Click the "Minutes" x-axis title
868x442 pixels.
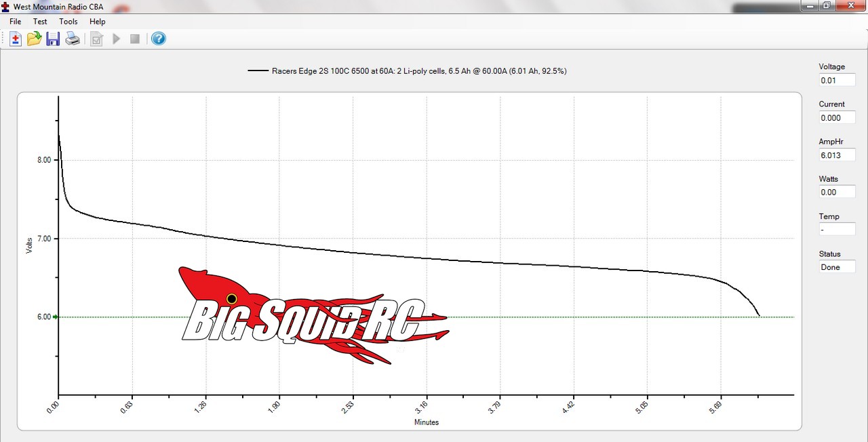(x=427, y=422)
